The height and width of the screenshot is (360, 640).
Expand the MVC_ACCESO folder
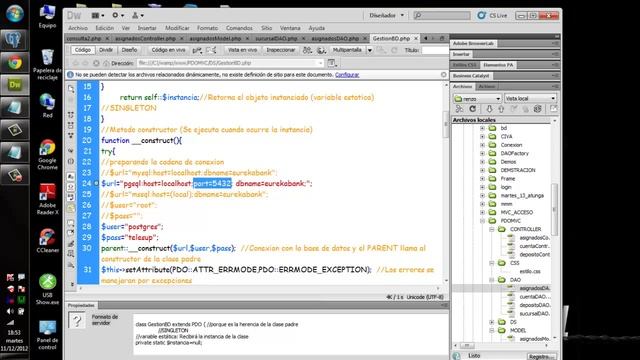pos(482,212)
